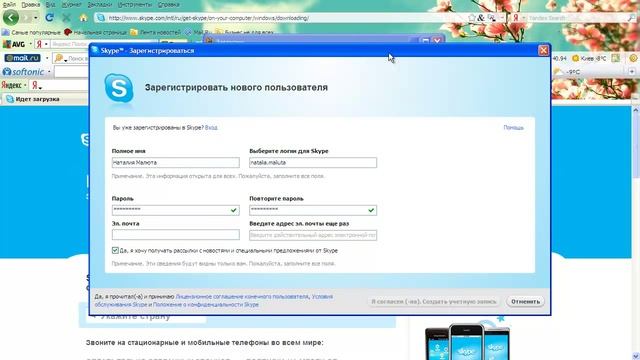Open the Помощь help link

[513, 127]
